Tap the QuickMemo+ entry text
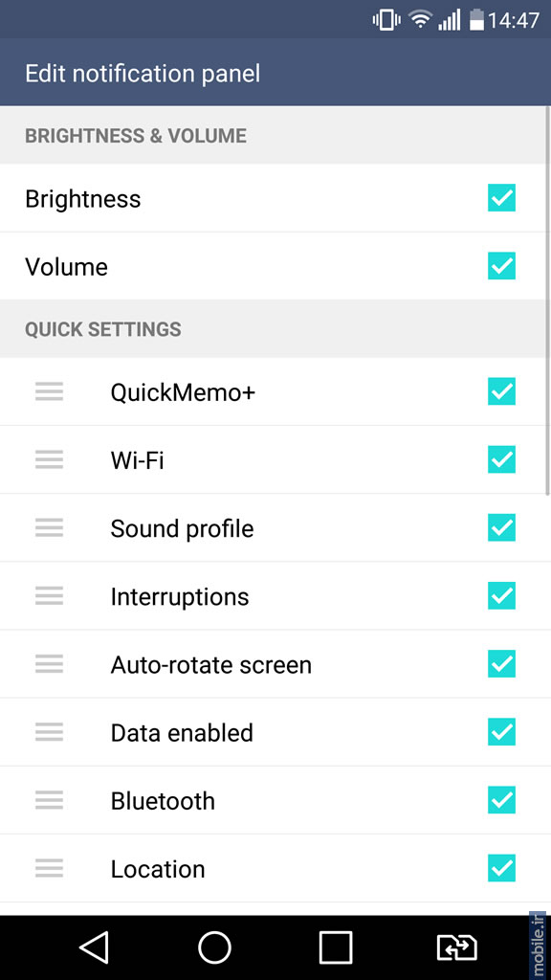The width and height of the screenshot is (551, 980). pos(183,392)
